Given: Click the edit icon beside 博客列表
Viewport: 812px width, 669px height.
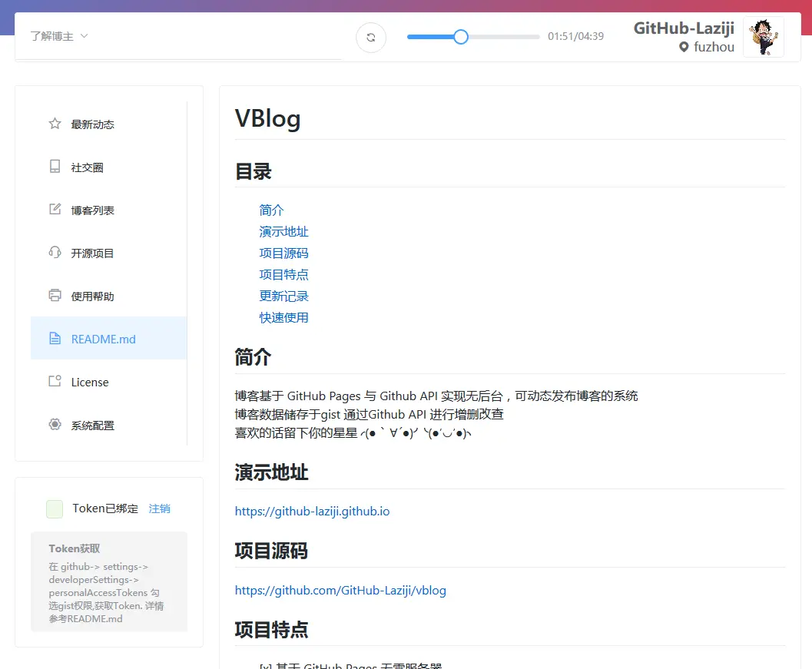Looking at the screenshot, I should click(55, 209).
